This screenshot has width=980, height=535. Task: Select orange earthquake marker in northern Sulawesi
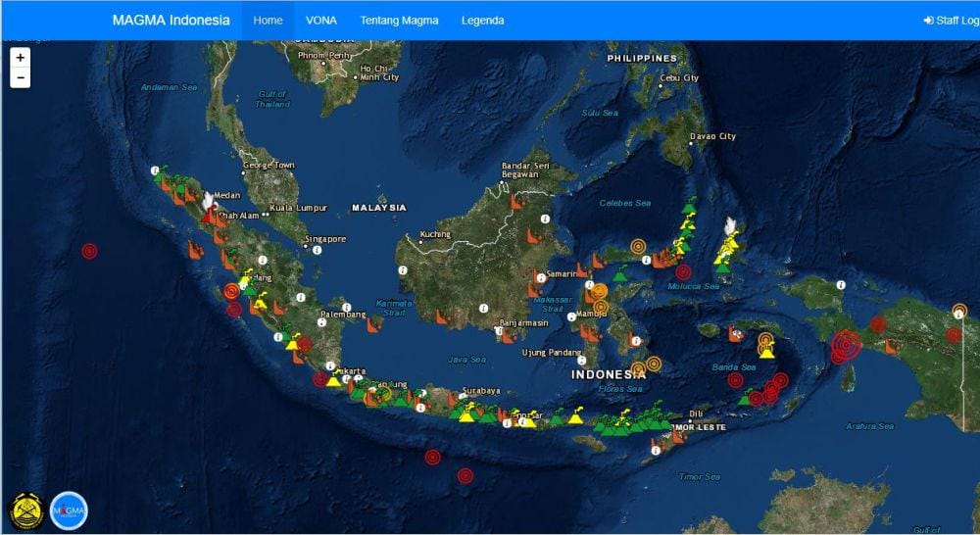click(638, 246)
